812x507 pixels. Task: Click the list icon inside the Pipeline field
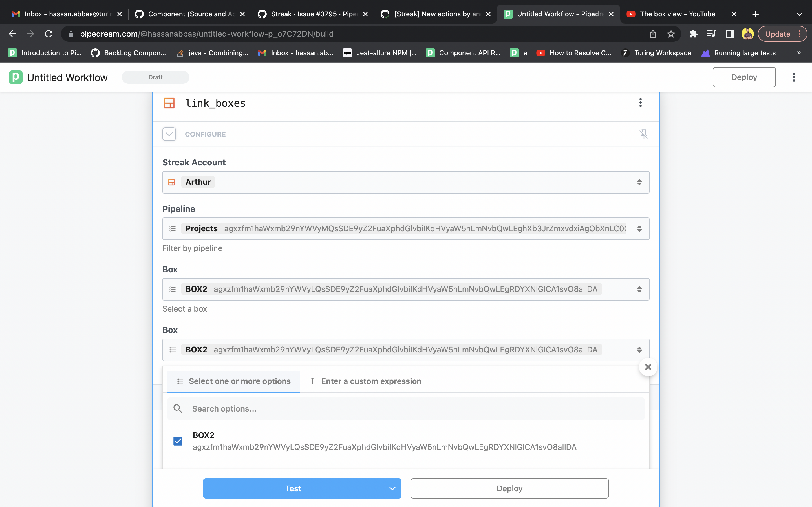pyautogui.click(x=173, y=228)
